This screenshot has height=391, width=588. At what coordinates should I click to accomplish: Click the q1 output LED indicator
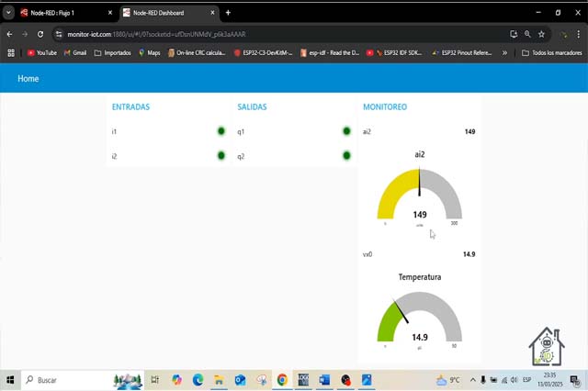346,131
